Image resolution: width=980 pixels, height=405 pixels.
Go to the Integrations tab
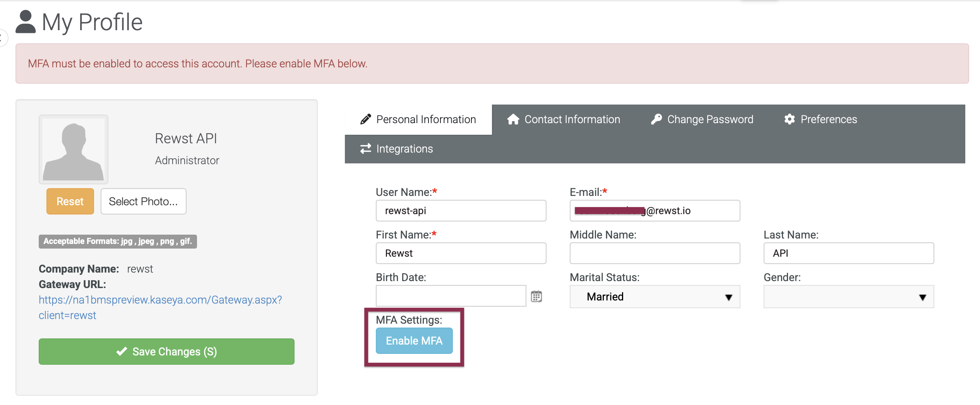397,149
